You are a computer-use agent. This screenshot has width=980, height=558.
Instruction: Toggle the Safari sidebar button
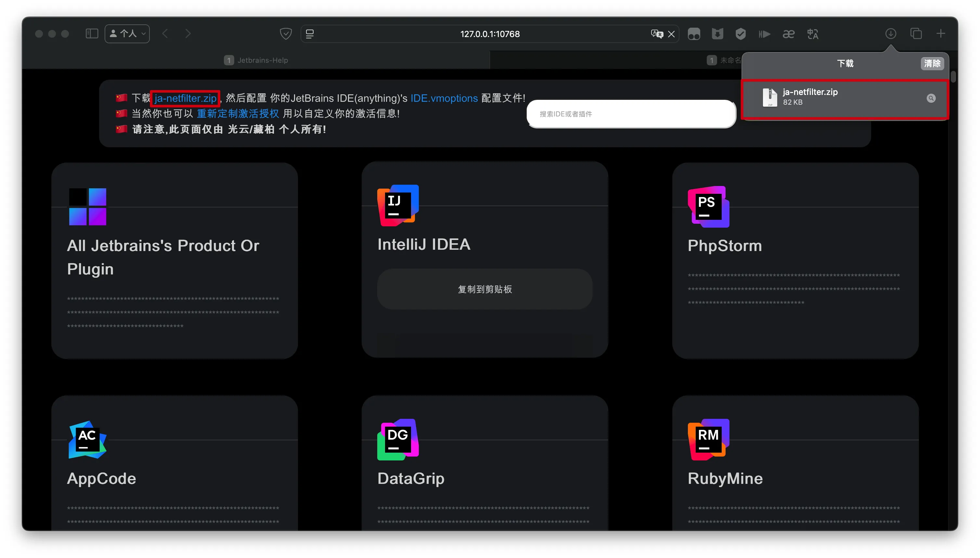point(92,34)
